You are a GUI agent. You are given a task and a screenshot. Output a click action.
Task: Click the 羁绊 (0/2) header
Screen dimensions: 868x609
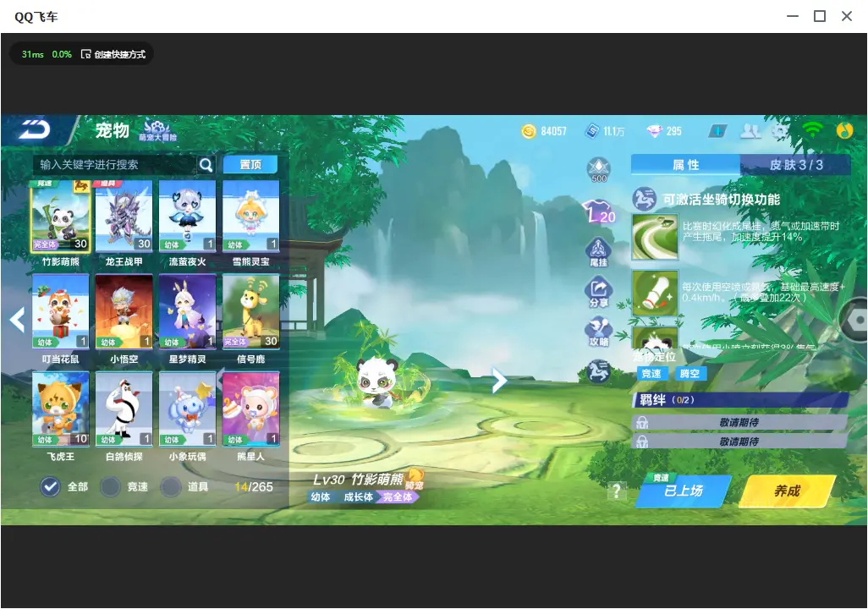(x=739, y=400)
